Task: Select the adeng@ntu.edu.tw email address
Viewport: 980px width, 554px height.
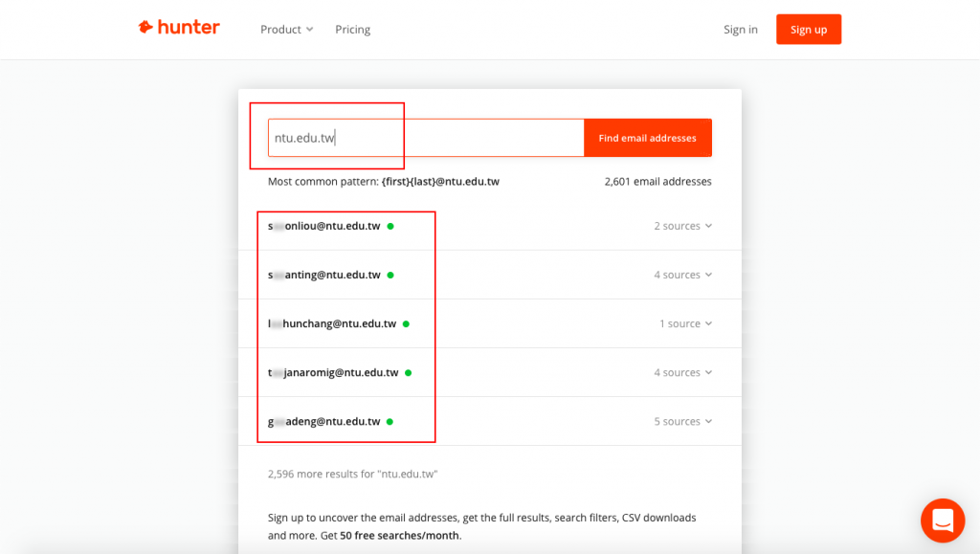Action: [x=323, y=422]
